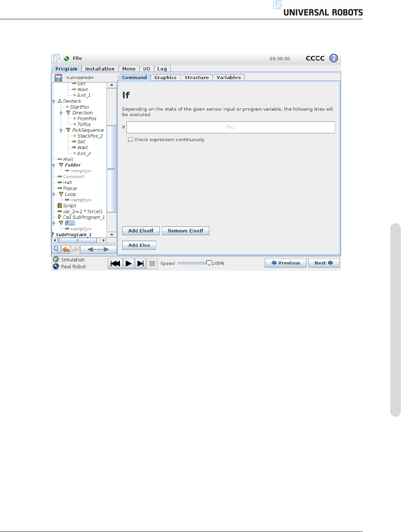Collapse the If node triangle
This screenshot has width=401, height=532.
click(61, 223)
